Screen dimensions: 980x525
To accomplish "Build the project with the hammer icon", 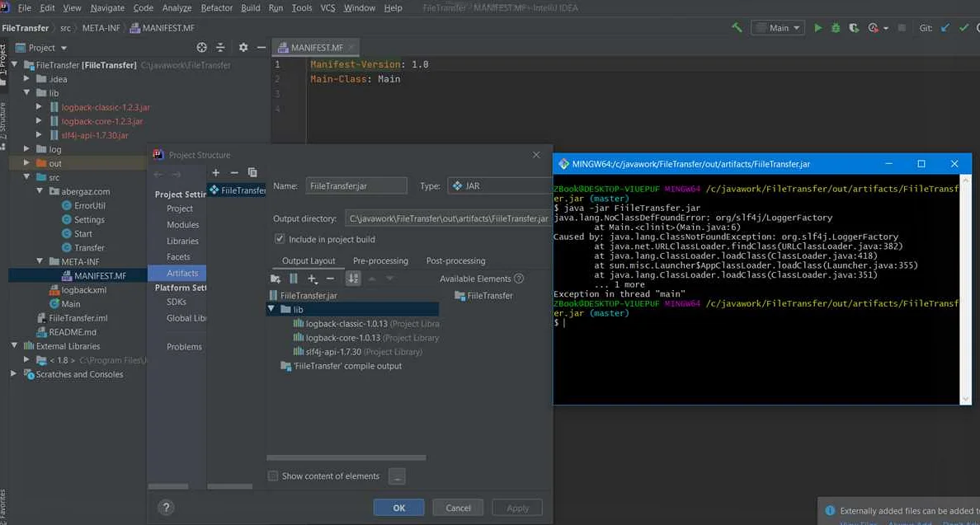I will click(x=736, y=27).
